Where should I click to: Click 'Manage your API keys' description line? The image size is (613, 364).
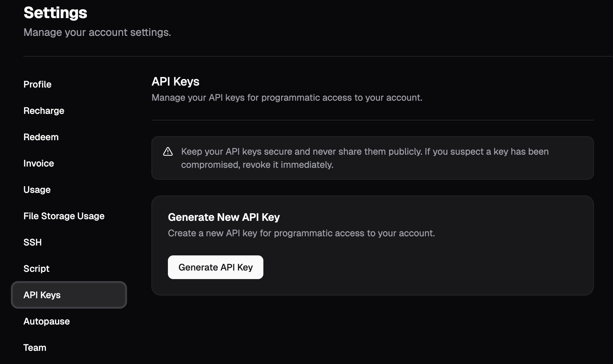287,97
